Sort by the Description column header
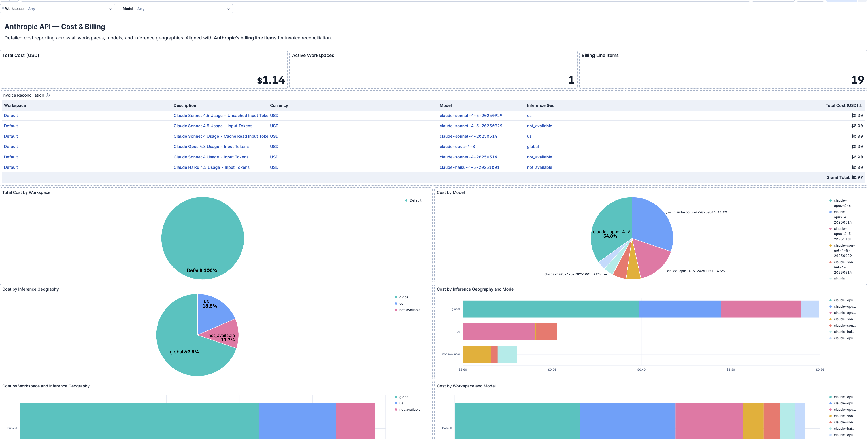 point(185,105)
